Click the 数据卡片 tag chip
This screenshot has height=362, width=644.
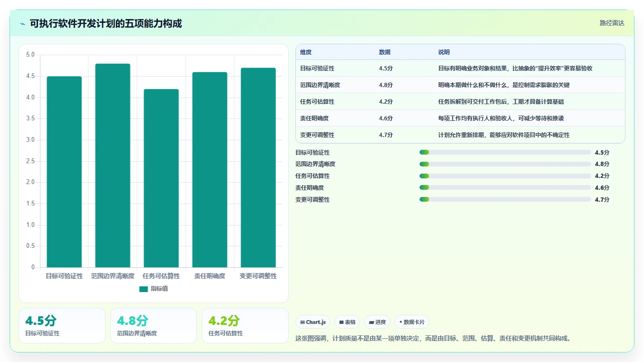click(x=412, y=322)
